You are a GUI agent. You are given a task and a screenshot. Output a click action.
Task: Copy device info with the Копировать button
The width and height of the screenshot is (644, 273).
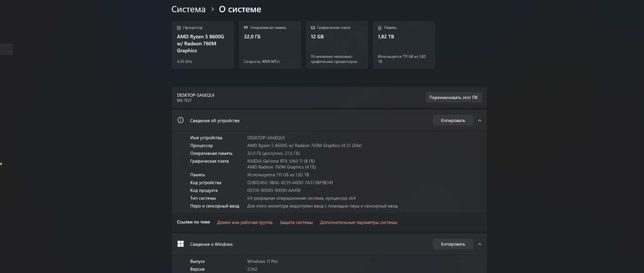tap(453, 120)
